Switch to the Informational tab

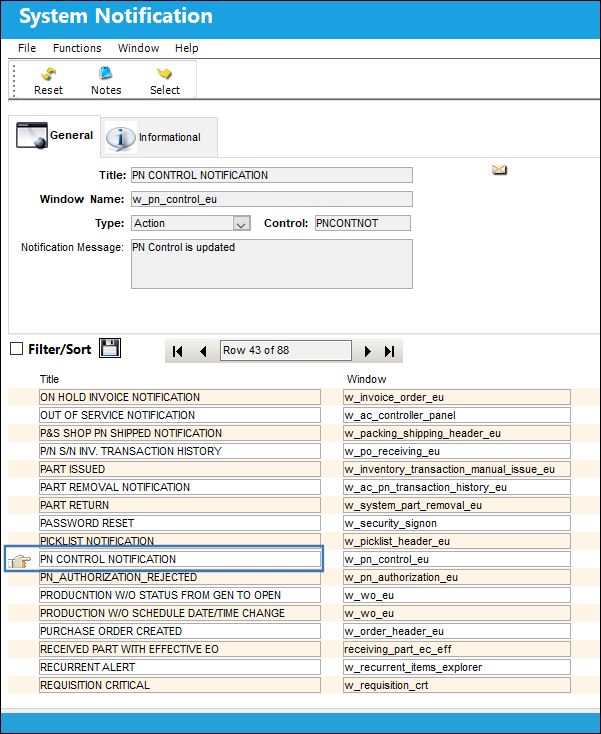159,137
